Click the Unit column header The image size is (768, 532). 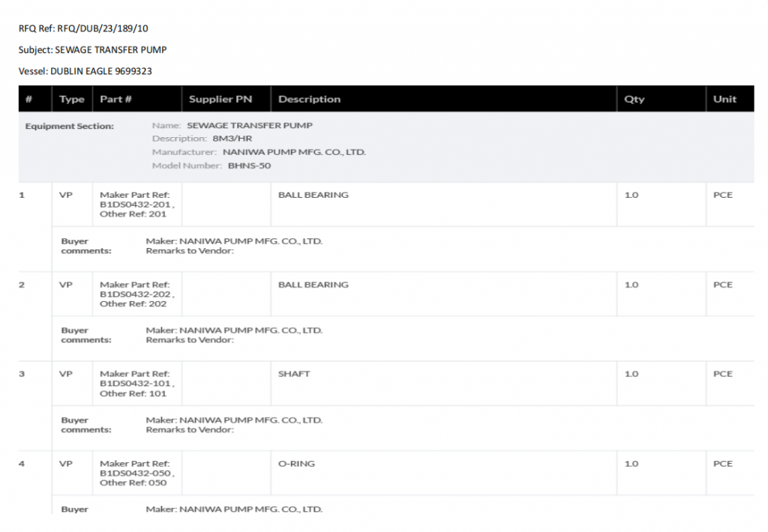point(724,99)
